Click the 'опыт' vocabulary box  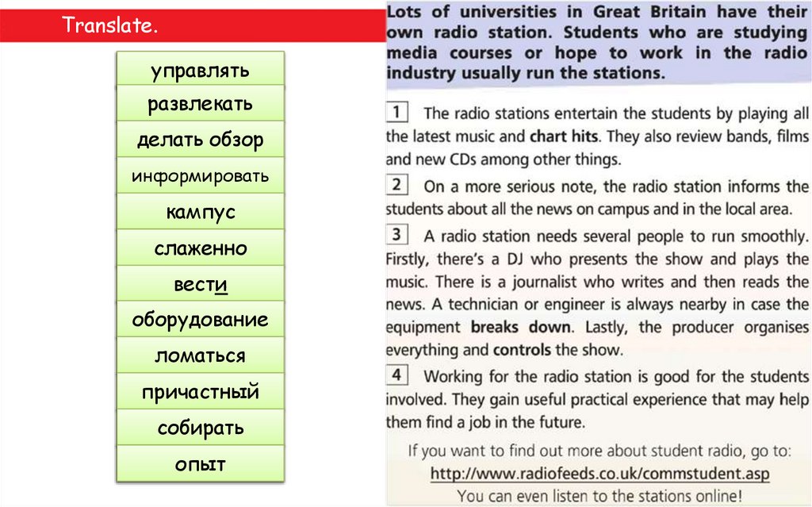coord(201,463)
